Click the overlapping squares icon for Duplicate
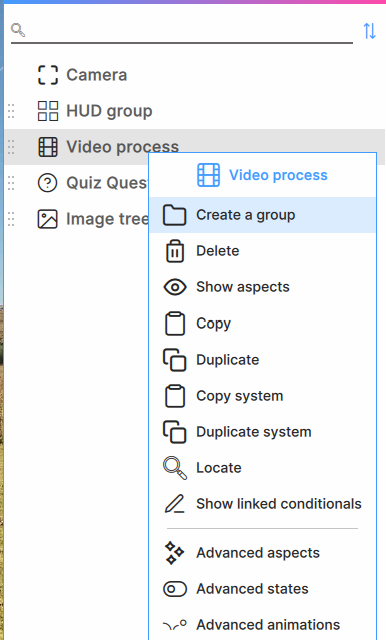This screenshot has height=640, width=386. 175,360
